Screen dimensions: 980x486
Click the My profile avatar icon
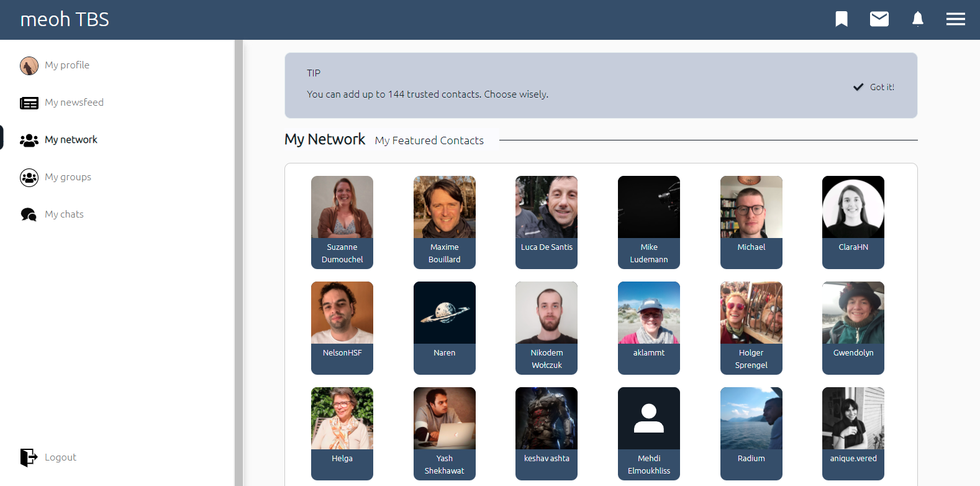(x=29, y=65)
